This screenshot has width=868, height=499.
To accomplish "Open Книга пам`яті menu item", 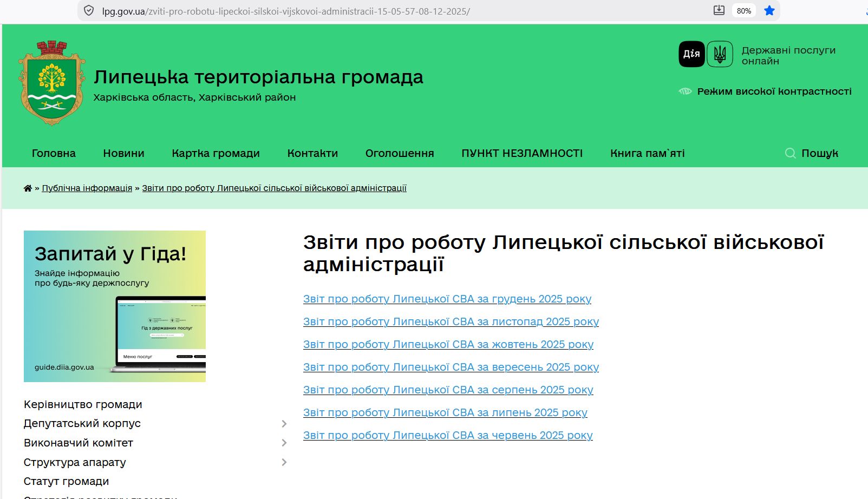I will 647,153.
